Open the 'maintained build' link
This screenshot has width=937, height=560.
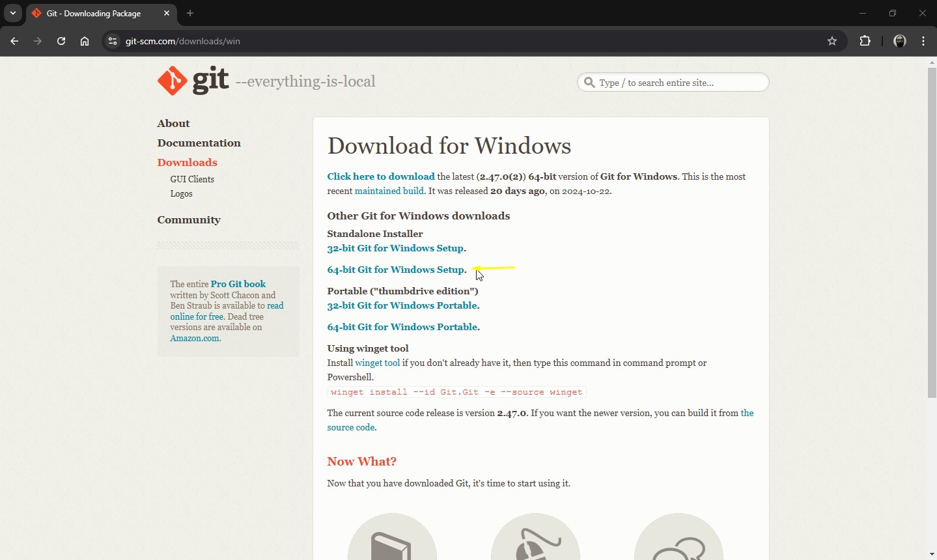coord(389,191)
